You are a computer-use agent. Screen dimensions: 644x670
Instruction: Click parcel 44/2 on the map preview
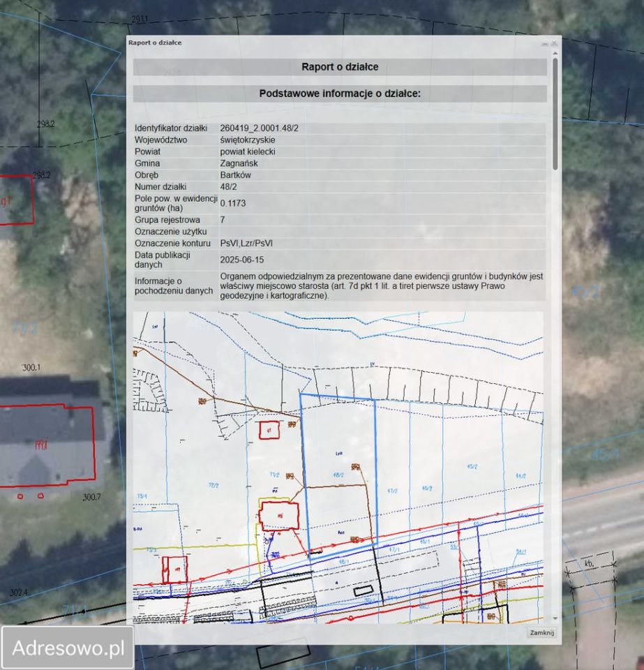[521, 475]
